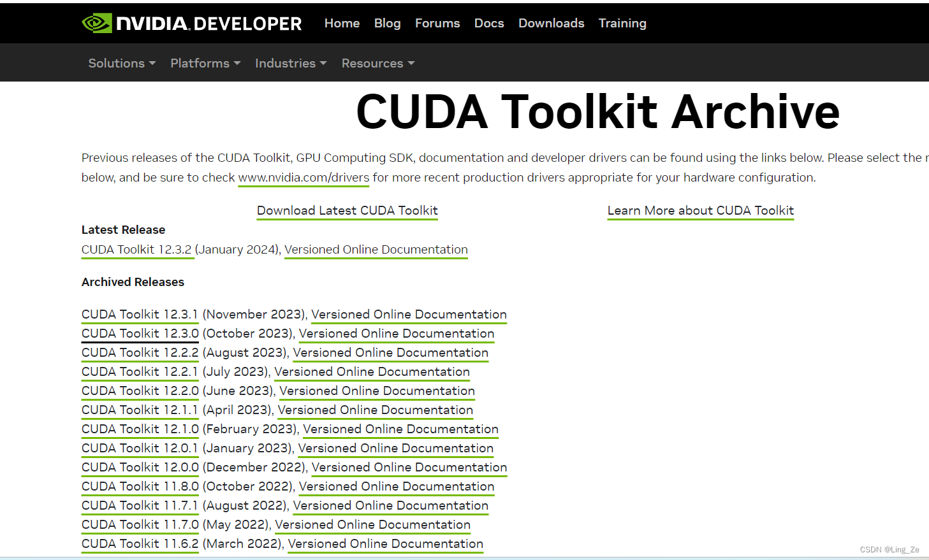Open CUDA Toolkit 12.2.2 link
This screenshot has width=929, height=560.
coord(140,353)
